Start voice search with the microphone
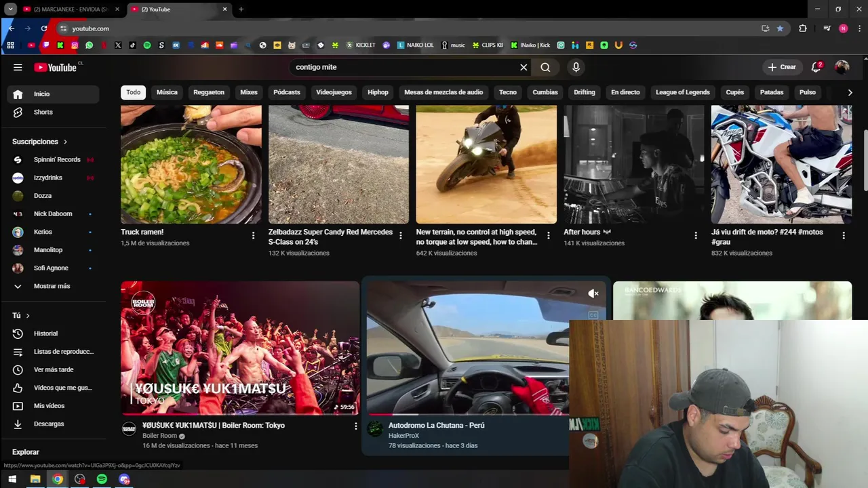 click(x=576, y=67)
